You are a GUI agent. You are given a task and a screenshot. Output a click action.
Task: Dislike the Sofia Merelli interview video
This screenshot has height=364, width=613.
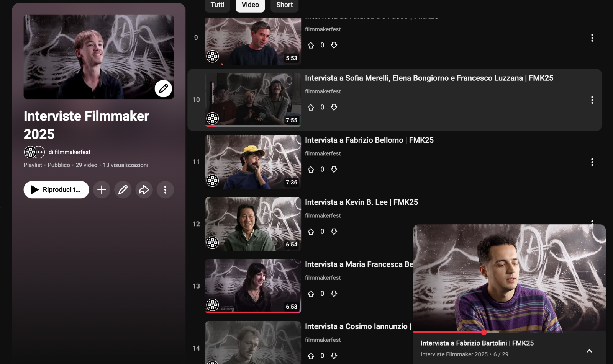pos(334,107)
